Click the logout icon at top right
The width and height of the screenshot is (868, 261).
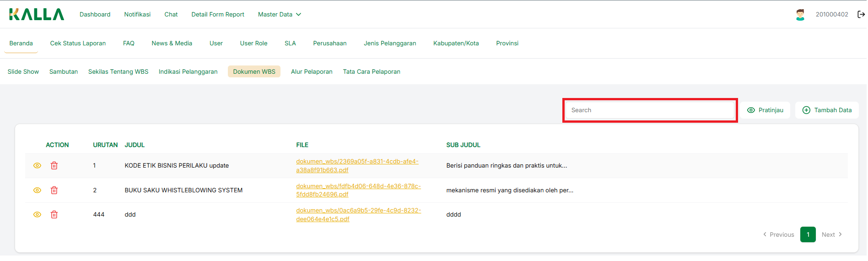click(861, 15)
